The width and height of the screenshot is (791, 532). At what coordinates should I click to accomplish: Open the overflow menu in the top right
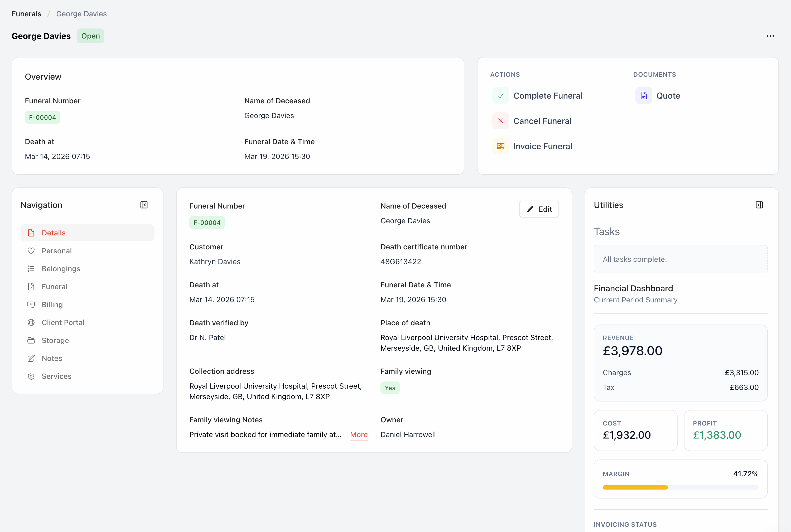point(770,36)
